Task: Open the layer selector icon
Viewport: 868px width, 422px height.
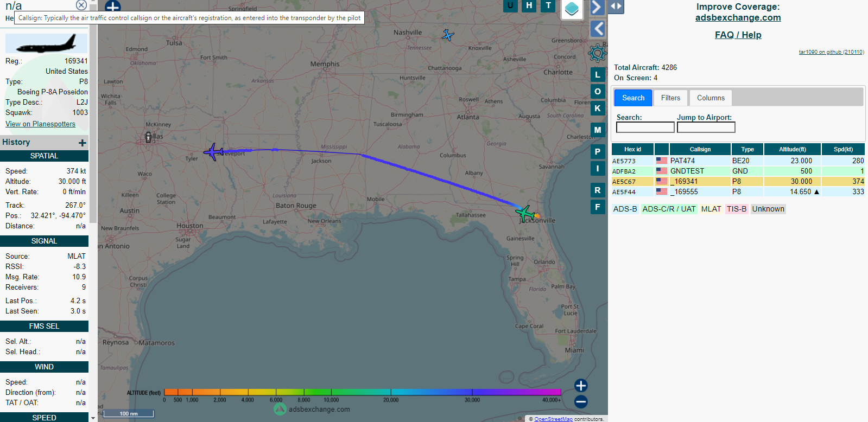Action: point(572,9)
